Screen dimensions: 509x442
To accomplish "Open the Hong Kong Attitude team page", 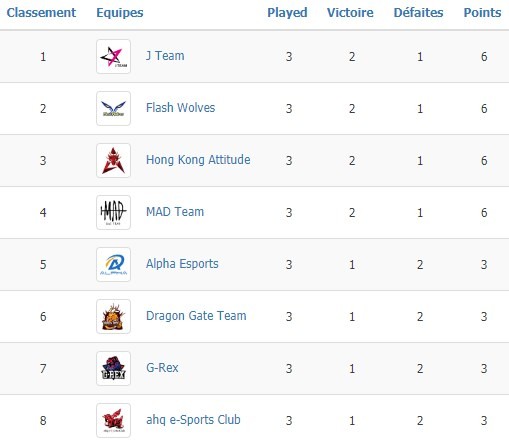I will 198,160.
